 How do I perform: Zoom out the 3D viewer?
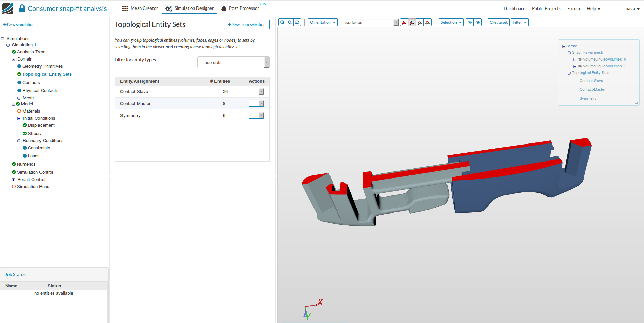(290, 22)
